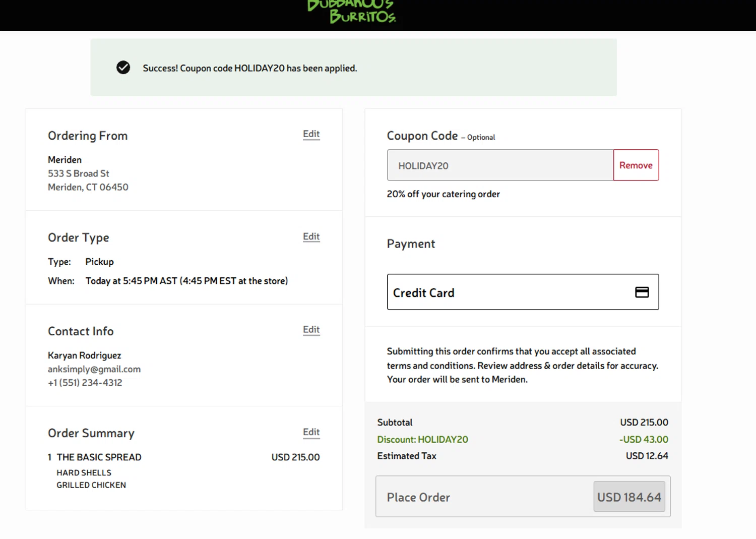Click the USD 184.64 total badge
The image size is (756, 539).
click(629, 497)
